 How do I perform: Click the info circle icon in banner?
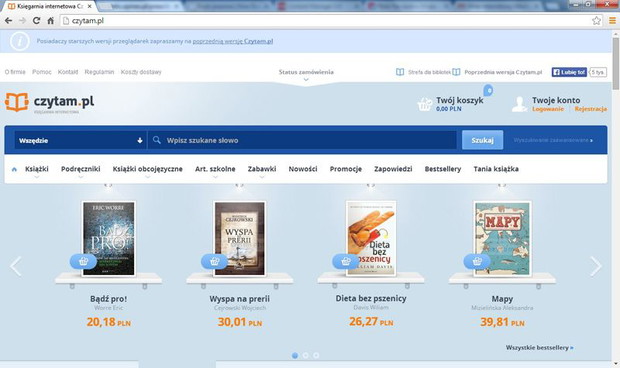coord(20,41)
